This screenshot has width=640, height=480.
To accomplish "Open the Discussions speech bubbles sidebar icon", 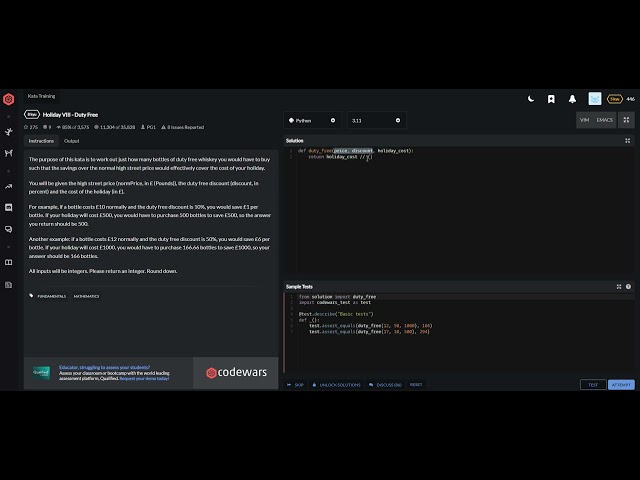I will click(x=9, y=229).
